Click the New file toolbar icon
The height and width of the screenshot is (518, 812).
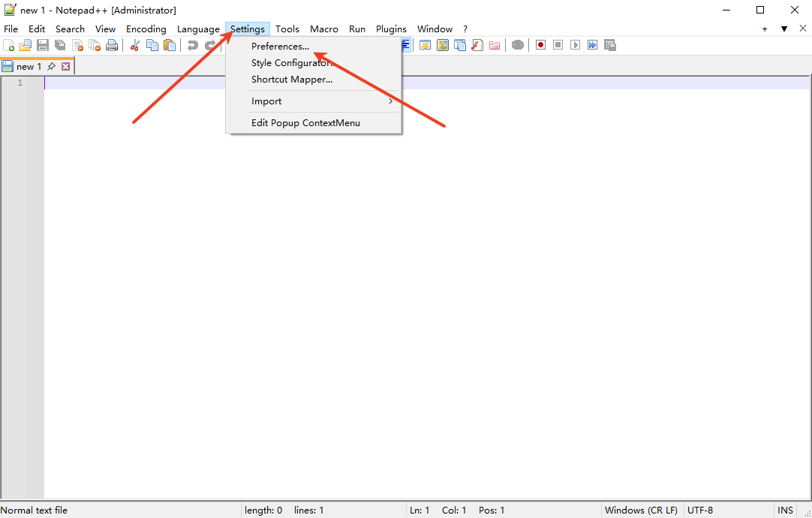[x=9, y=46]
